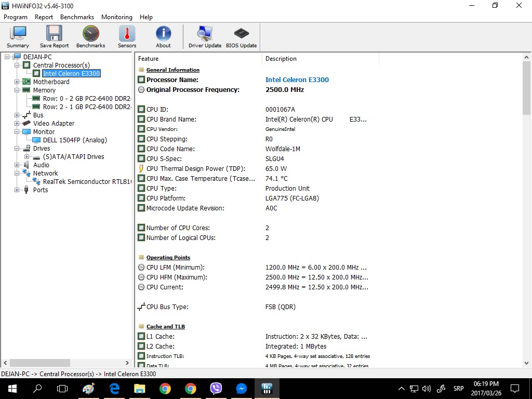The image size is (532, 399).
Task: Click the details pane vertical scrollbar thumb
Action: point(526,88)
